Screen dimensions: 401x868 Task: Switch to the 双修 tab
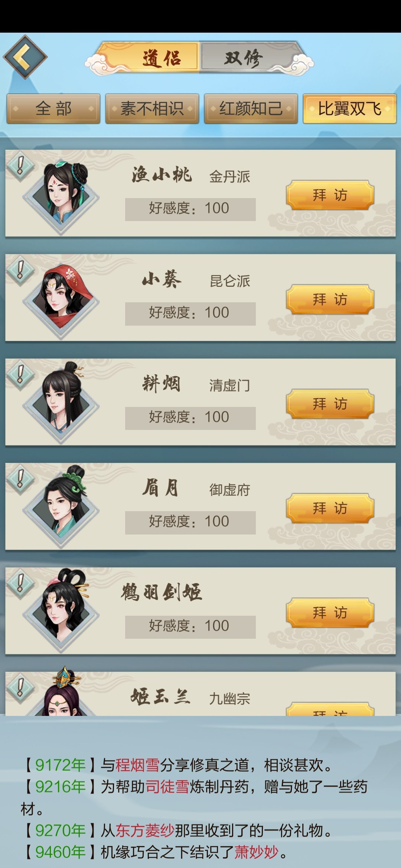click(x=244, y=58)
